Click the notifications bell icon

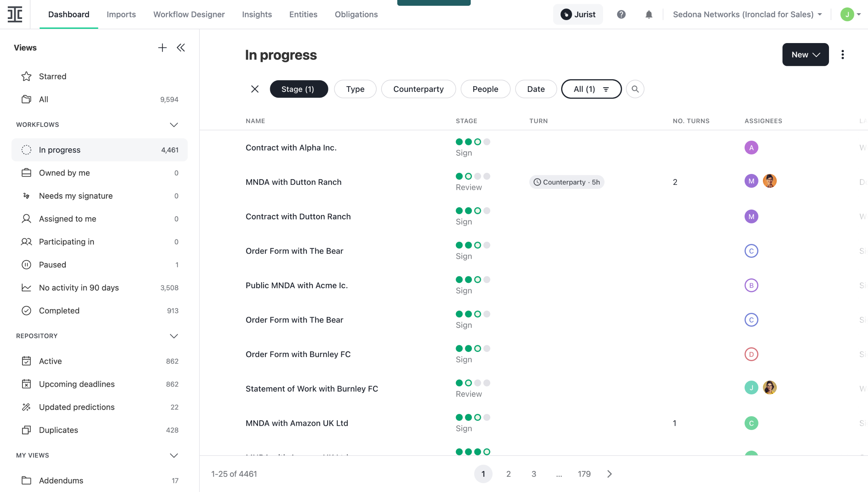click(x=648, y=14)
